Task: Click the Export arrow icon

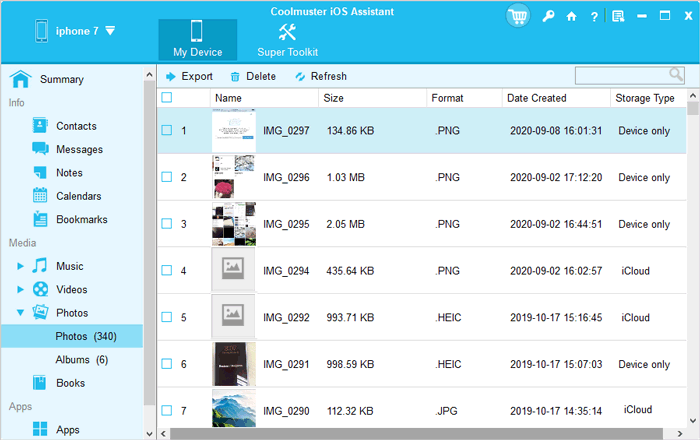Action: coord(170,77)
